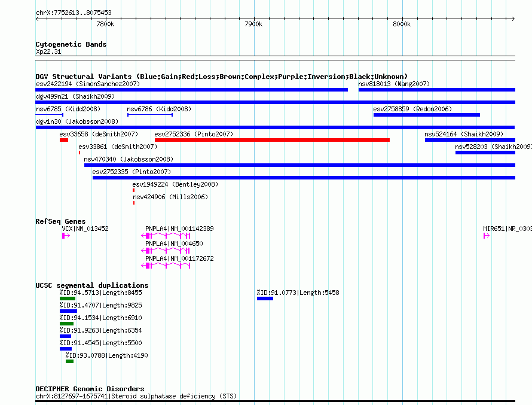This screenshot has height=405, width=532.
Task: Click the VCX|NM_013452 gene label
Action: [x=85, y=229]
